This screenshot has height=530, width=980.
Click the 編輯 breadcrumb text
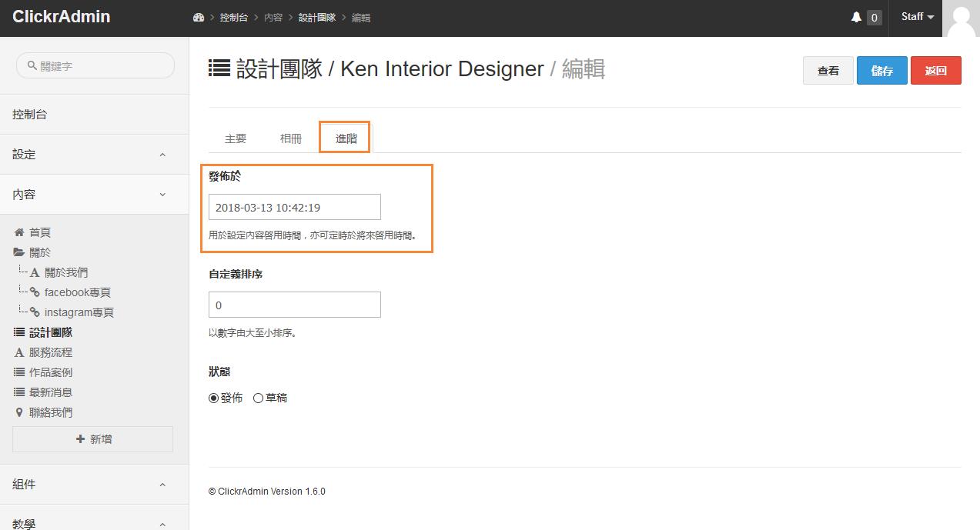(x=361, y=17)
